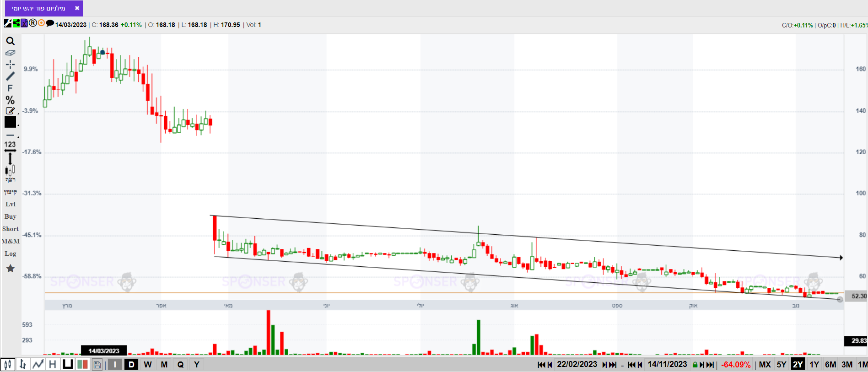Select the percent measurement tool
The height and width of the screenshot is (372, 868).
[x=10, y=100]
